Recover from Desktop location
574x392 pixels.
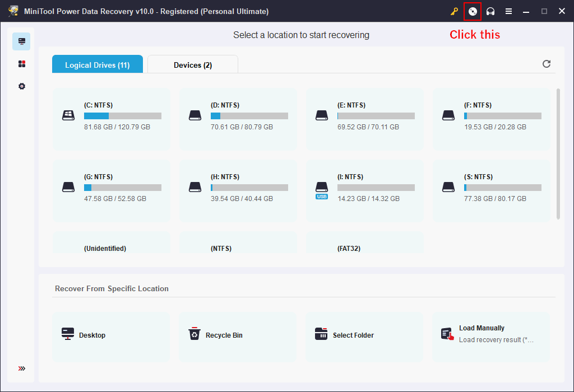pos(111,337)
